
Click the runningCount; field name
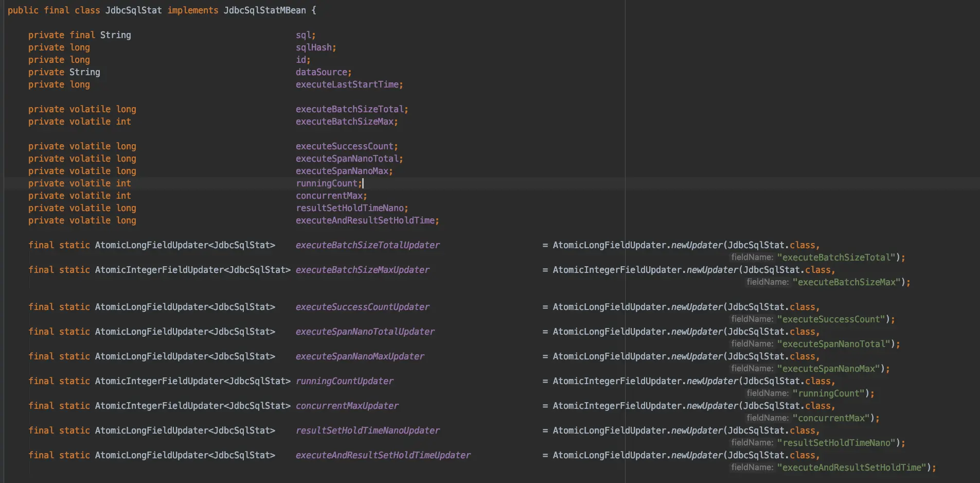[x=329, y=183]
